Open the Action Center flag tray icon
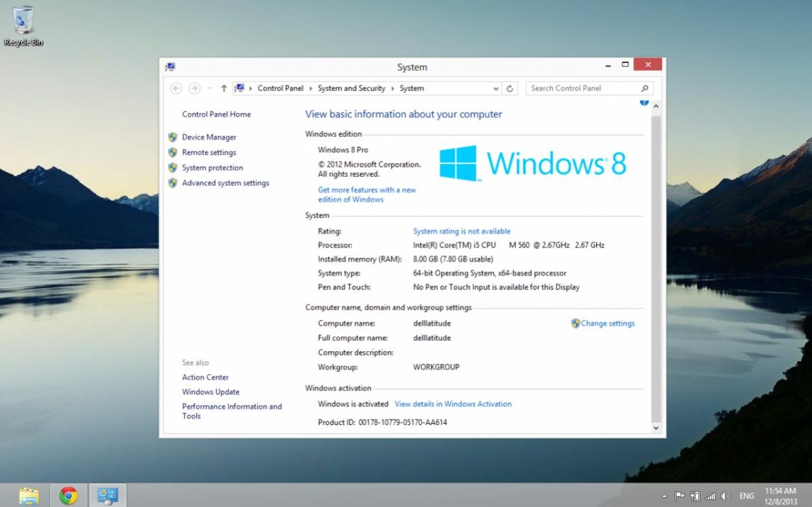This screenshot has height=507, width=812. click(679, 496)
